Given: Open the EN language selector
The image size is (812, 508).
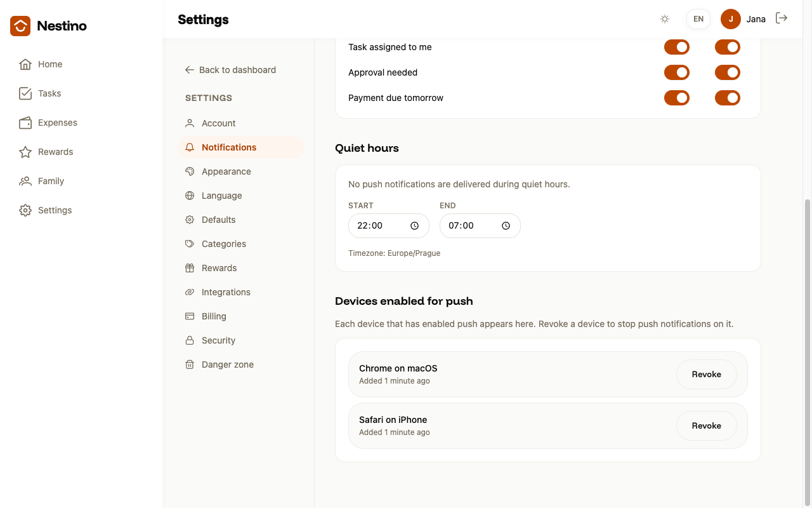Looking at the screenshot, I should tap(698, 19).
